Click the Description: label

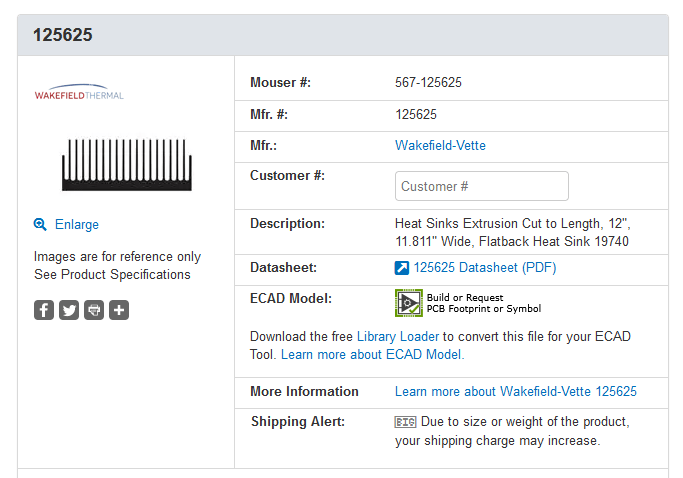[x=287, y=224]
